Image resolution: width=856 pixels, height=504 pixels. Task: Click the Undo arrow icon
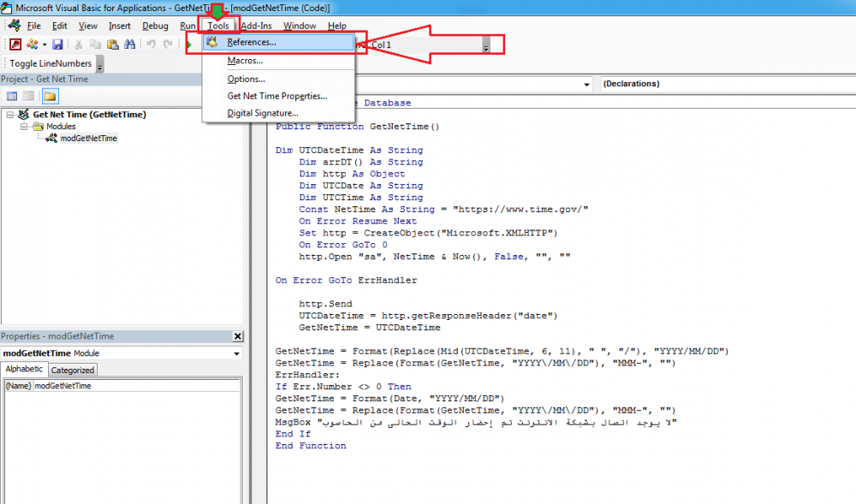[x=152, y=44]
